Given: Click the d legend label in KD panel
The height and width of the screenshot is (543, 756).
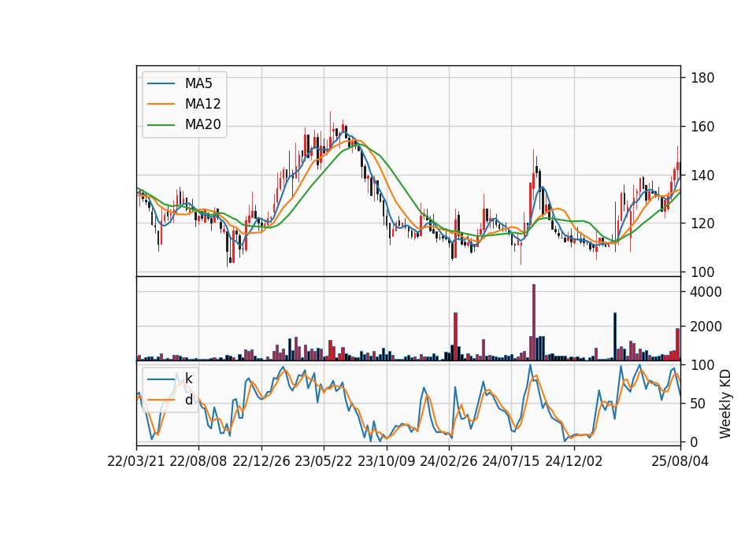Looking at the screenshot, I should tap(188, 400).
